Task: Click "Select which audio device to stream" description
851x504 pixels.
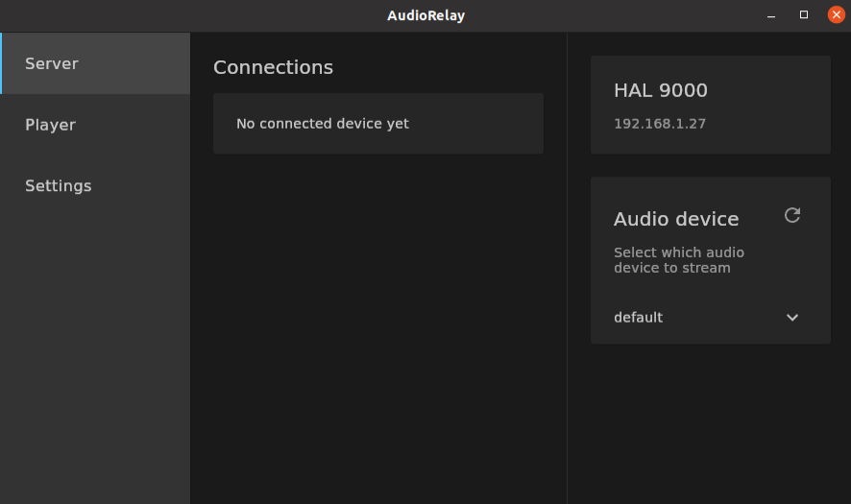Action: (x=679, y=260)
